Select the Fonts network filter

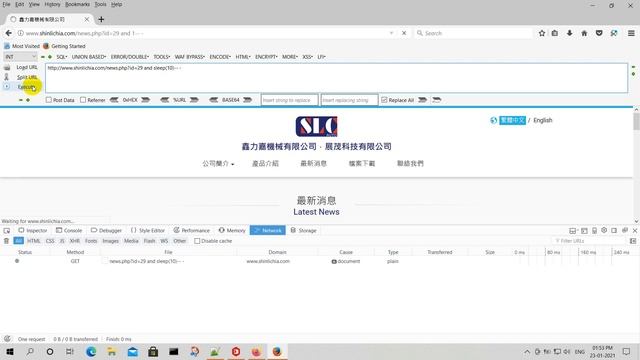coord(91,241)
